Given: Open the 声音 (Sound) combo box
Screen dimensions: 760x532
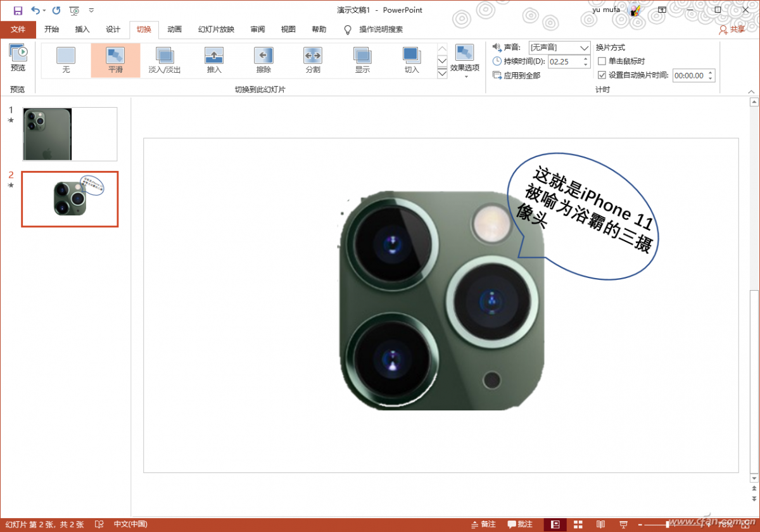Looking at the screenshot, I should pos(560,47).
